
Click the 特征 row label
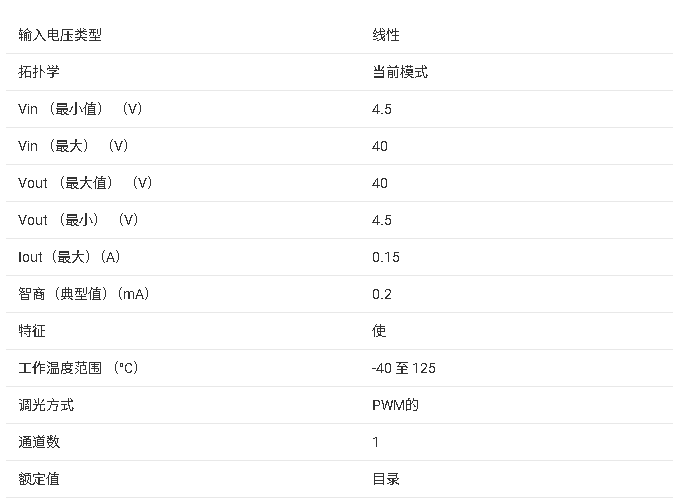click(x=32, y=331)
